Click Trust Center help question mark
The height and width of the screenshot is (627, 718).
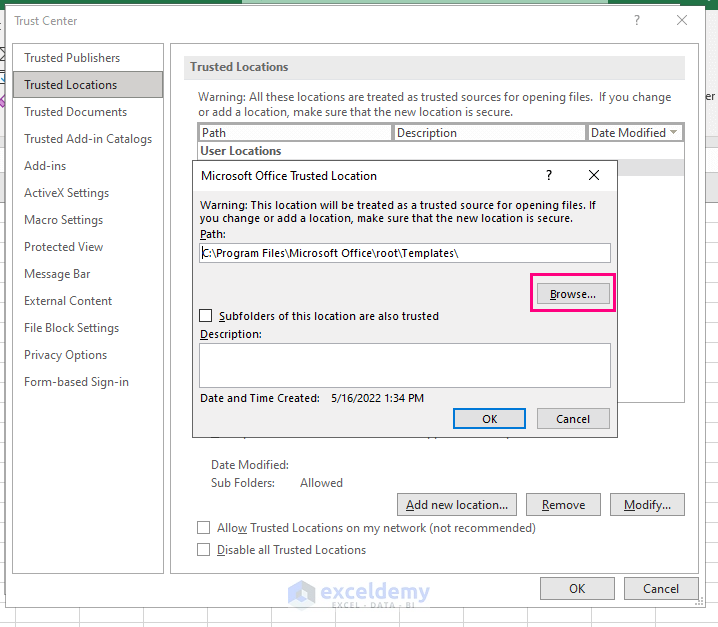636,20
